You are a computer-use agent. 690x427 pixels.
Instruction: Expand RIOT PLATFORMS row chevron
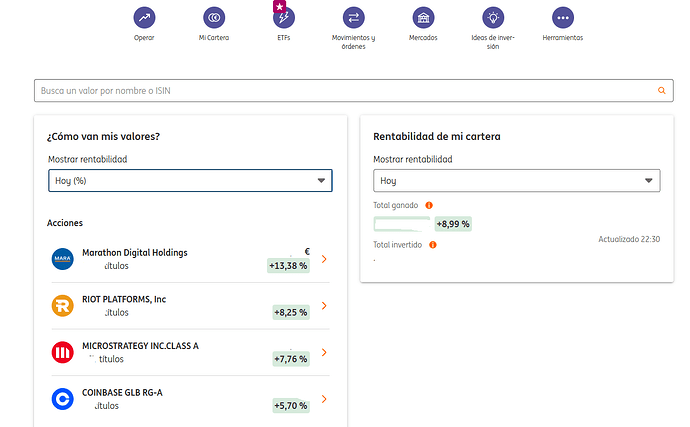(x=324, y=306)
